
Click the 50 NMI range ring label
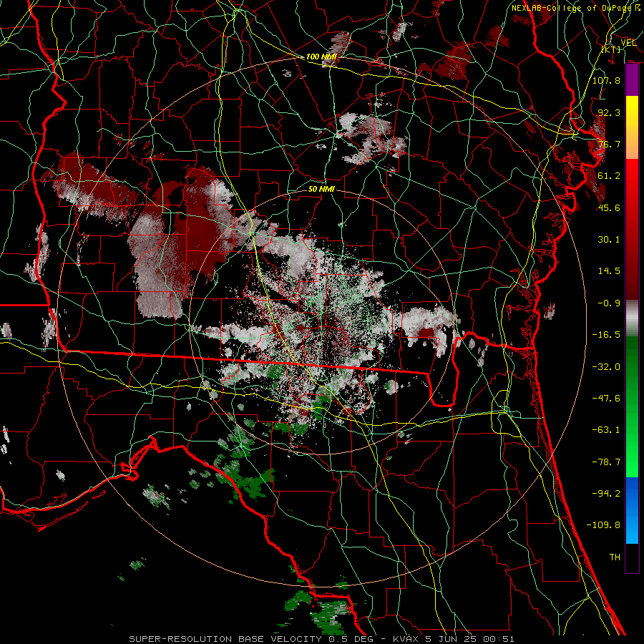click(321, 189)
